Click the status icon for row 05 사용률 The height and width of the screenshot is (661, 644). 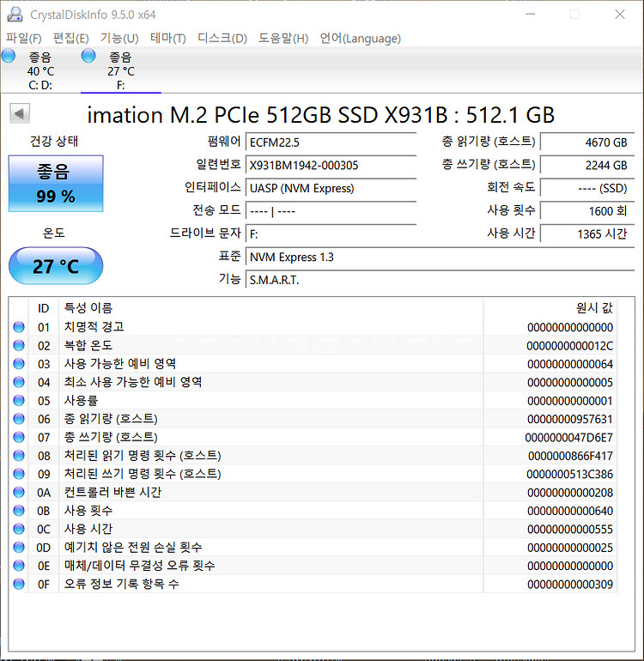tap(19, 401)
